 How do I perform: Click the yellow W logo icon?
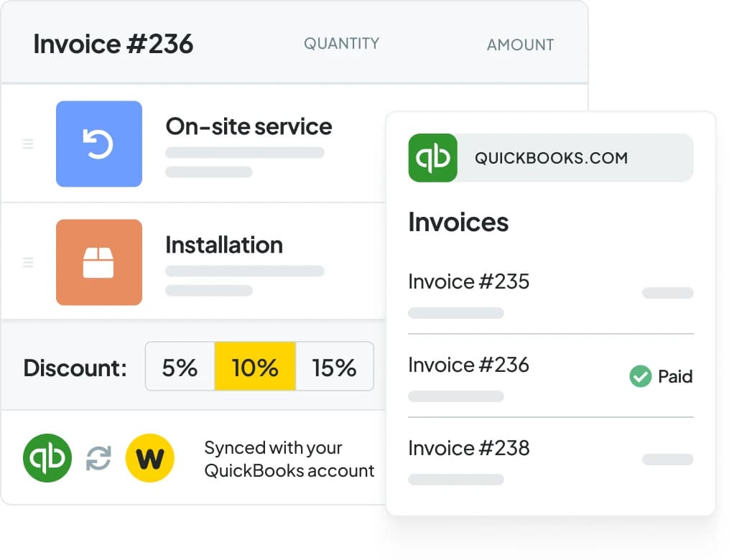pyautogui.click(x=149, y=458)
